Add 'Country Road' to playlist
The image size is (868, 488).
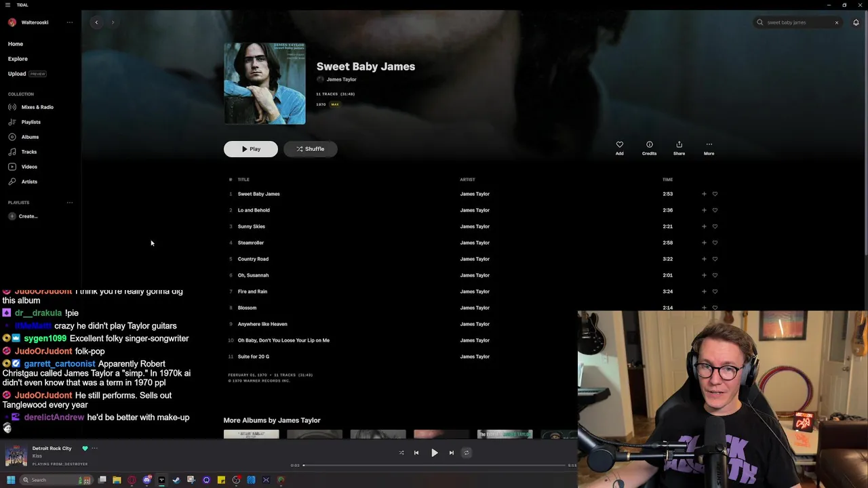pos(704,259)
